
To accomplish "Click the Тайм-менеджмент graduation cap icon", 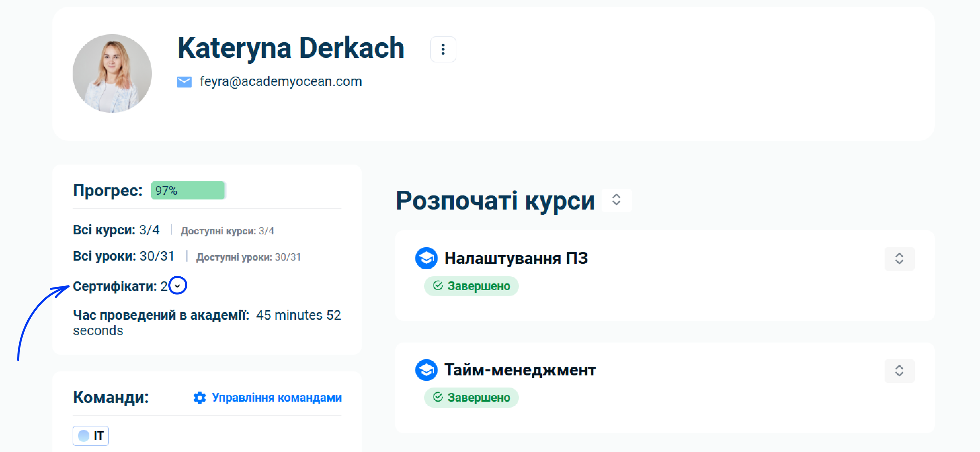I will click(426, 370).
